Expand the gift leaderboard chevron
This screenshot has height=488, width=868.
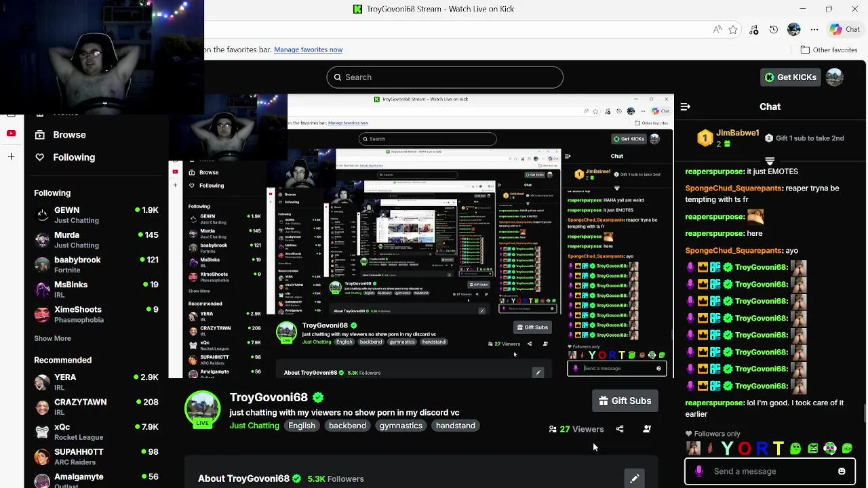click(770, 161)
